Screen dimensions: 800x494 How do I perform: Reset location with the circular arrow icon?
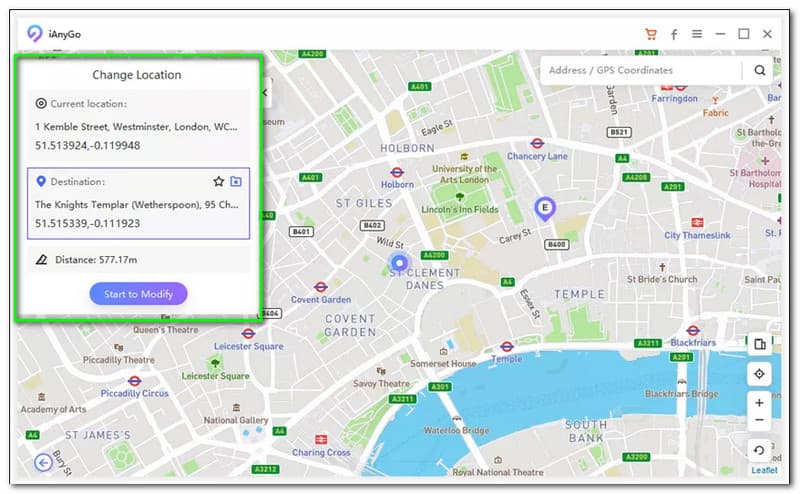click(x=759, y=450)
